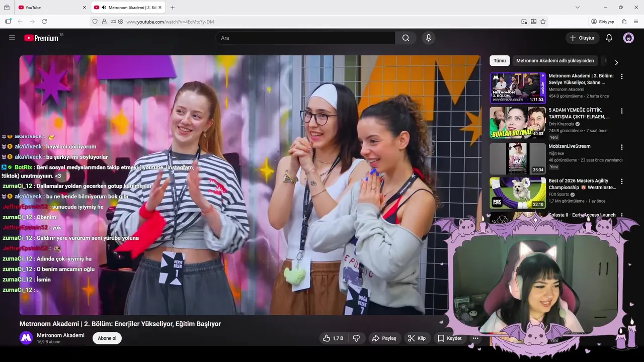Expand the list all tabs dropdown

(x=578, y=8)
